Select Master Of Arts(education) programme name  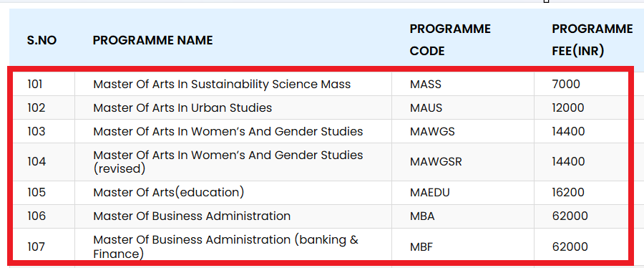(x=168, y=192)
